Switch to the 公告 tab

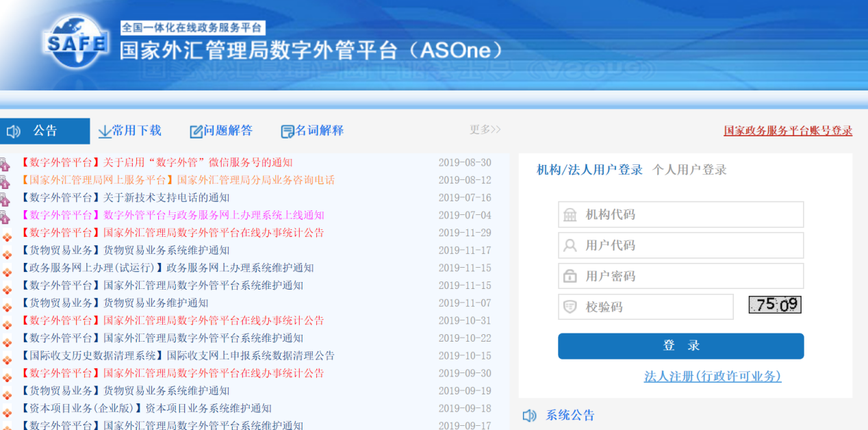pos(44,131)
